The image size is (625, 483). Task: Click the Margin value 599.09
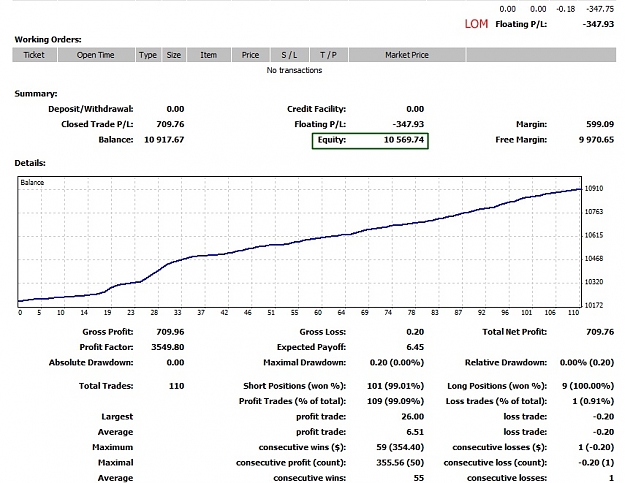point(600,124)
